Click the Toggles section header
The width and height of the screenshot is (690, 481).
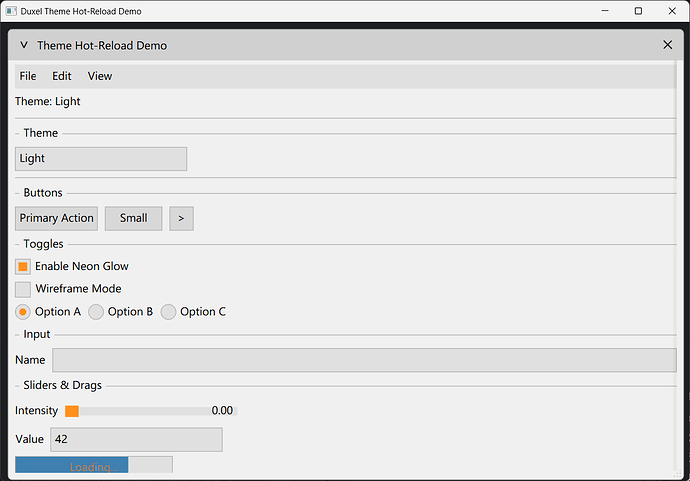(43, 244)
